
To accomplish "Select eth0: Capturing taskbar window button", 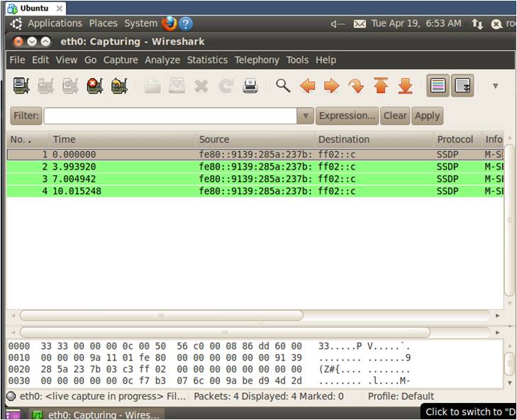I will pyautogui.click(x=95, y=414).
